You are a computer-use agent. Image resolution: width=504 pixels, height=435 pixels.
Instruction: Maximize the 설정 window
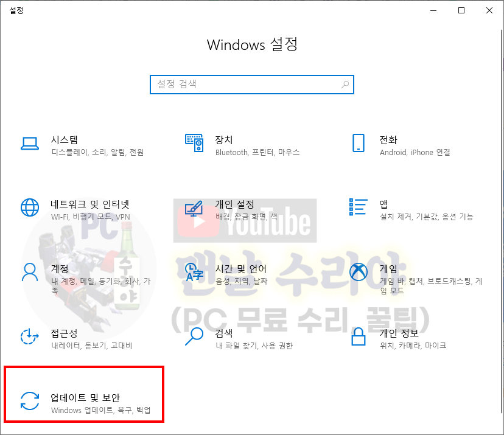pyautogui.click(x=461, y=10)
